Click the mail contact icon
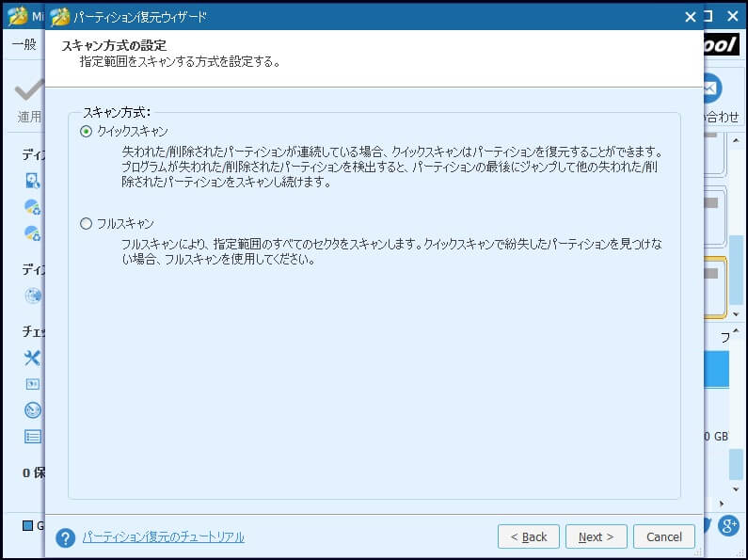 pos(711,88)
